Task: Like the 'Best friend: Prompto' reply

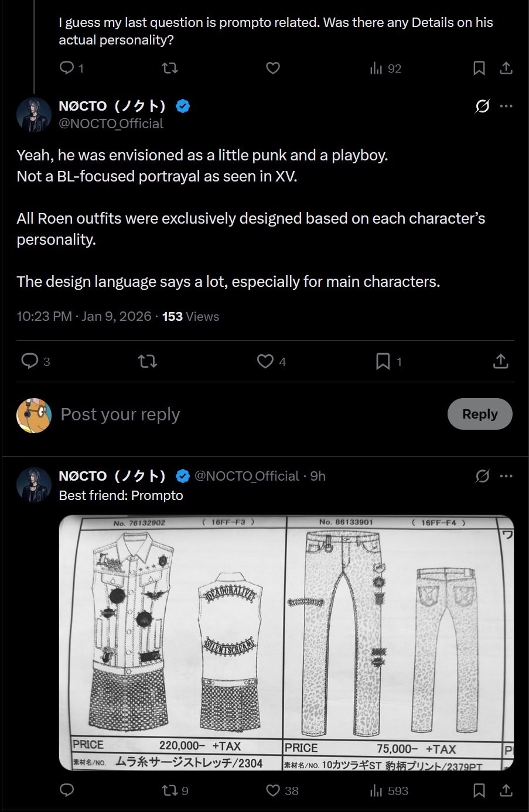Action: (x=273, y=790)
